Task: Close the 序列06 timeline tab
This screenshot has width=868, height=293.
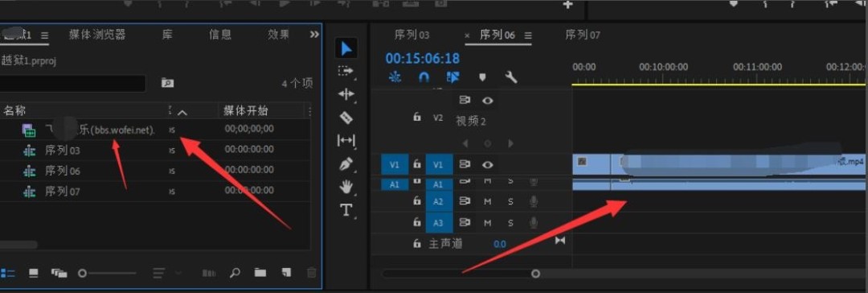Action: pyautogui.click(x=467, y=35)
